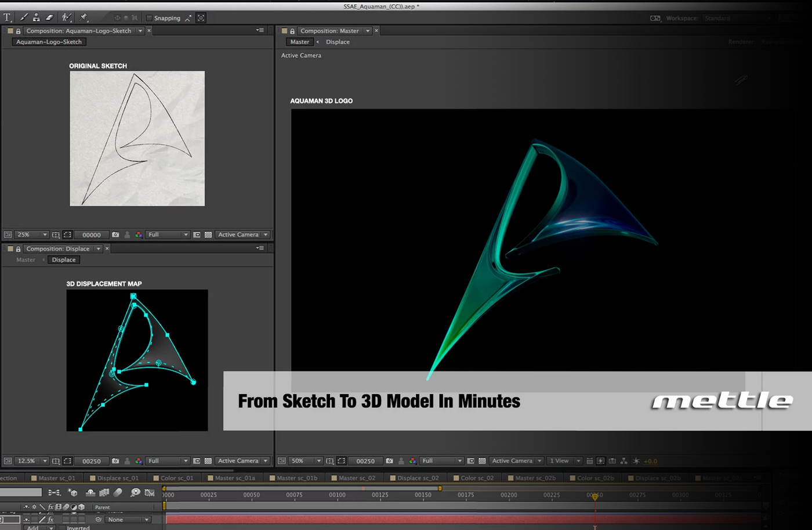Select the Eraser tool

(49, 18)
